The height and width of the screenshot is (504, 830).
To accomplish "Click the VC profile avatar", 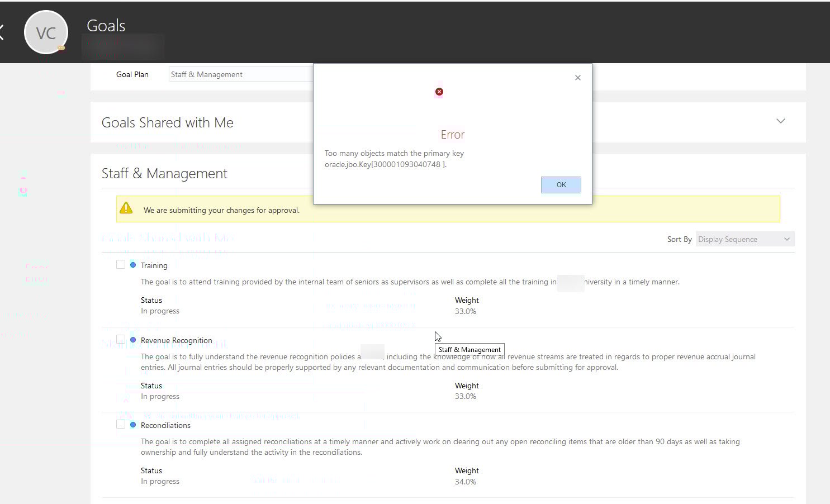I will tap(46, 32).
